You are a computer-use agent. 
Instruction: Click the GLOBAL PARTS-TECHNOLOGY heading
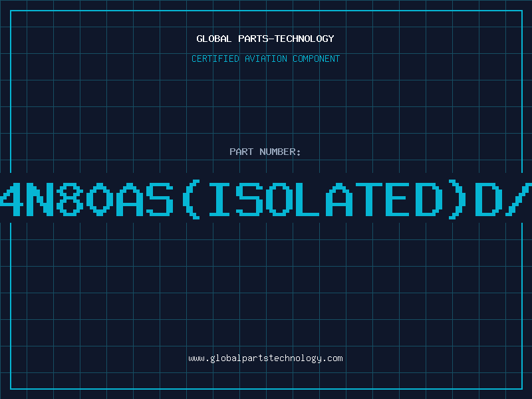(265, 39)
